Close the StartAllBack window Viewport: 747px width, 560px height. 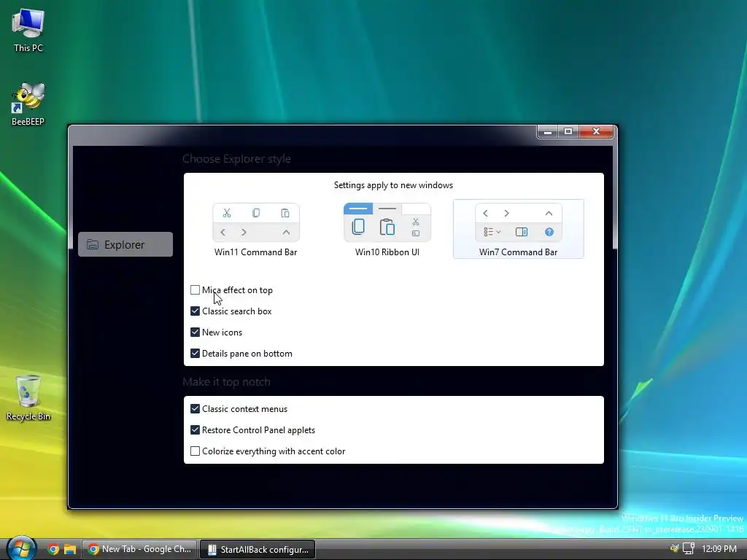(x=596, y=132)
